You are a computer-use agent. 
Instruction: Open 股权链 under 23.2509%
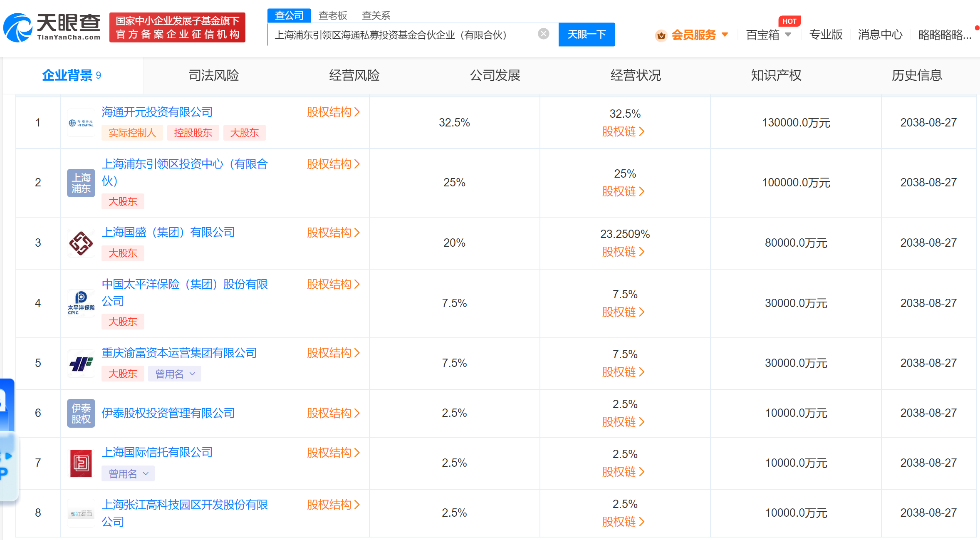pyautogui.click(x=623, y=252)
